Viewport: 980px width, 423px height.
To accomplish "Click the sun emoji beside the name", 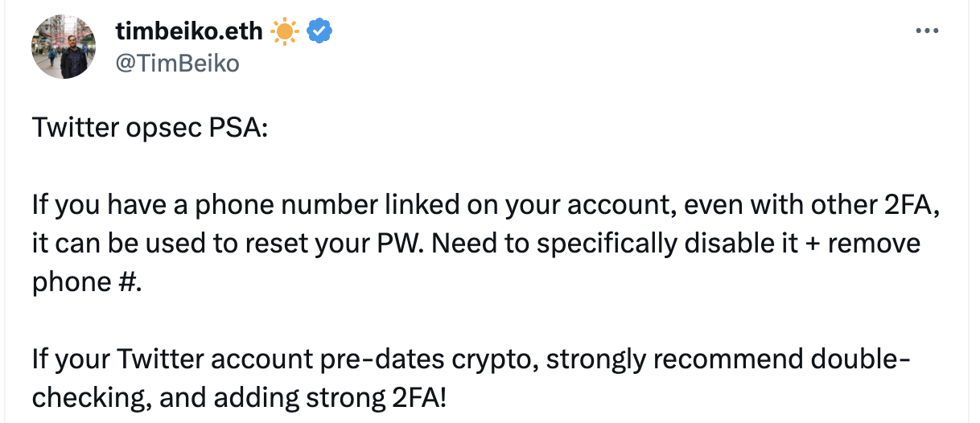I will (x=285, y=32).
